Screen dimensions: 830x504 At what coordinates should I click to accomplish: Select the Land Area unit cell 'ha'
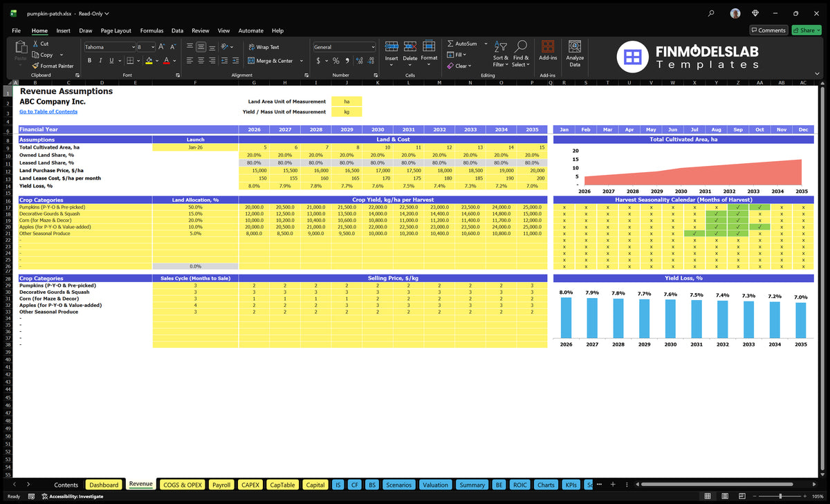click(x=347, y=102)
